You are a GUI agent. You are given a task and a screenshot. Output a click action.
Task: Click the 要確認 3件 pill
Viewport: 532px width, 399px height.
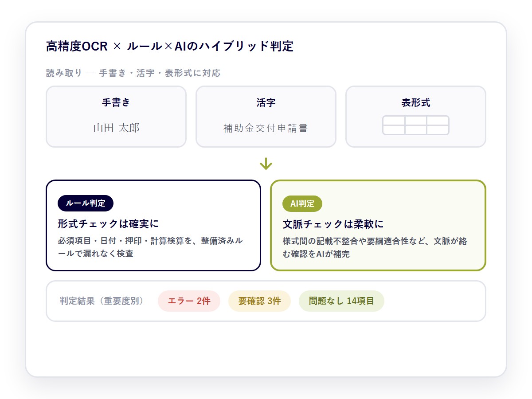(x=259, y=301)
